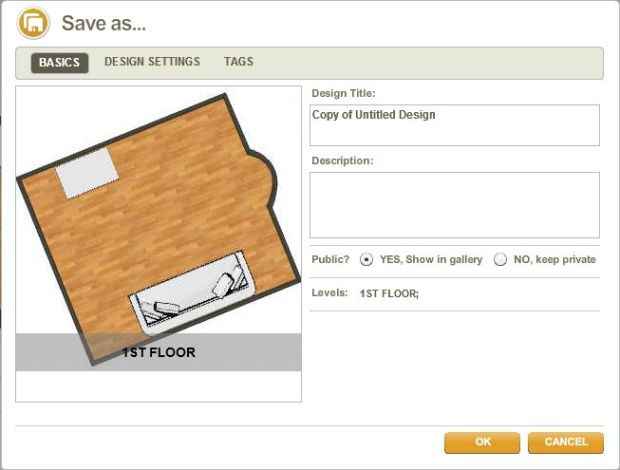
Task: Open the Tags tab
Action: pos(239,62)
